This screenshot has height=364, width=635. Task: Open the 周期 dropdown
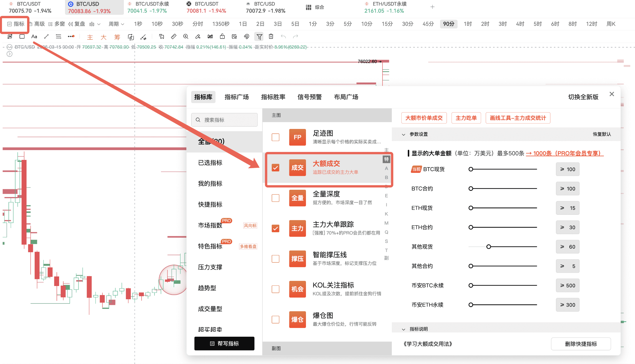116,24
